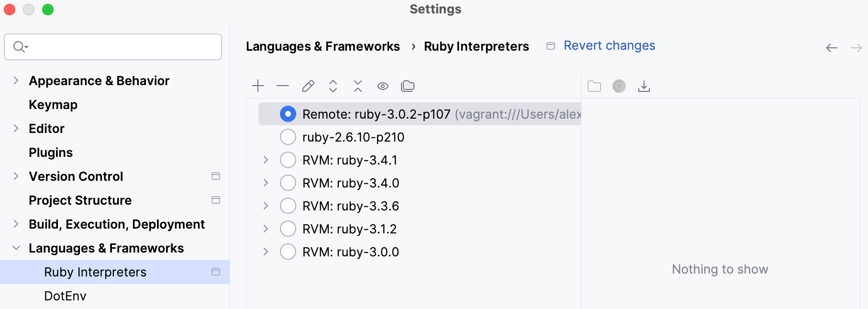
Task: Add a new Ruby interpreter
Action: tap(257, 86)
